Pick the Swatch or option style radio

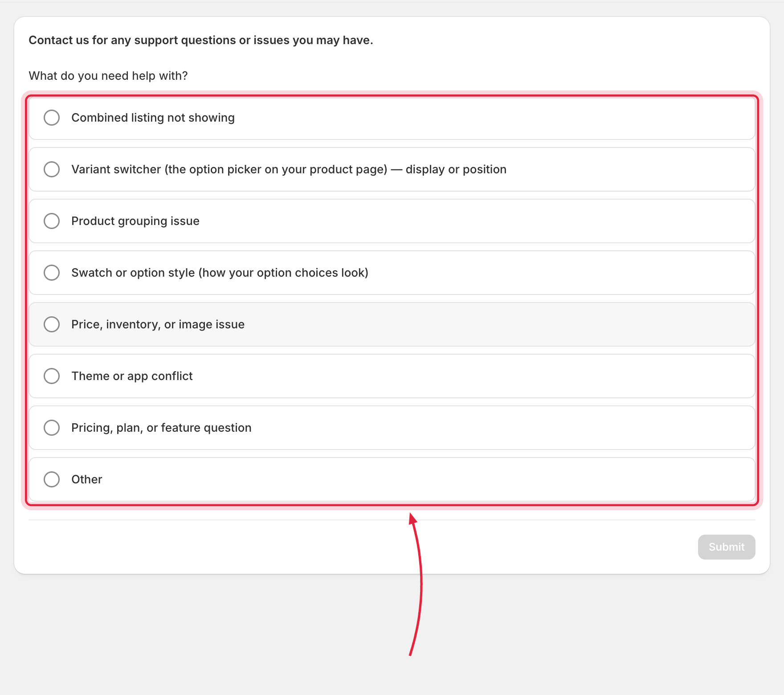(52, 273)
